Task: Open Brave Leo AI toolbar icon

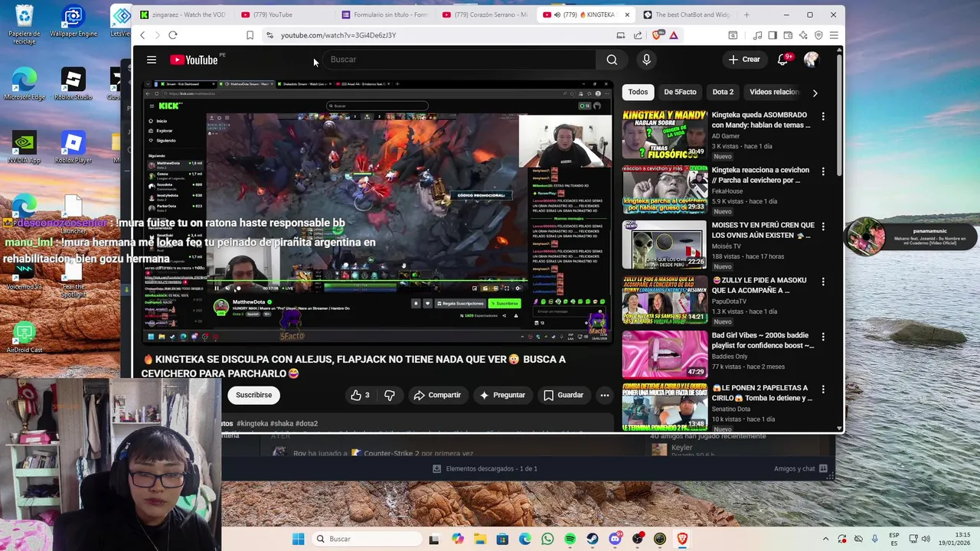Action: 803,35
